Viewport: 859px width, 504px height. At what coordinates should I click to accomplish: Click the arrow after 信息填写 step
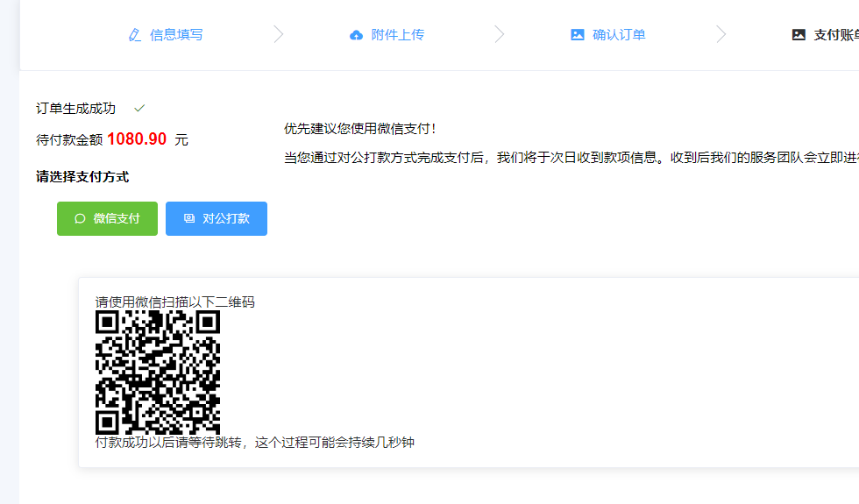279,34
